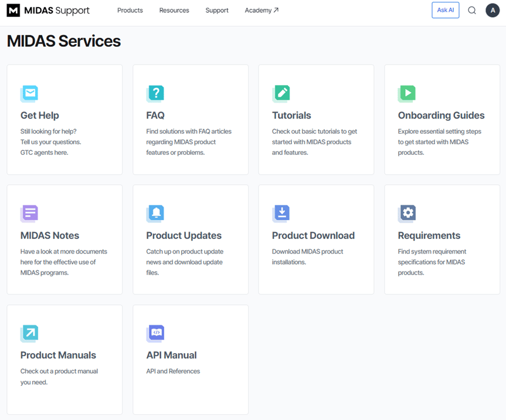Click the FAQ question mark icon
506x420 pixels.
point(155,94)
